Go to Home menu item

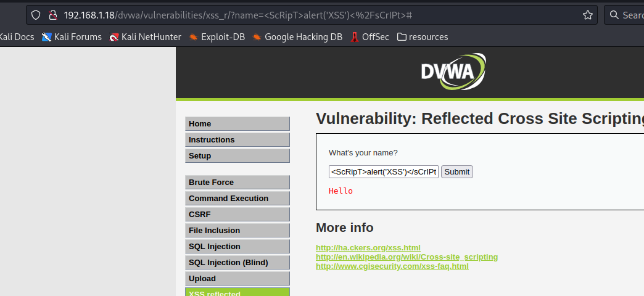237,124
